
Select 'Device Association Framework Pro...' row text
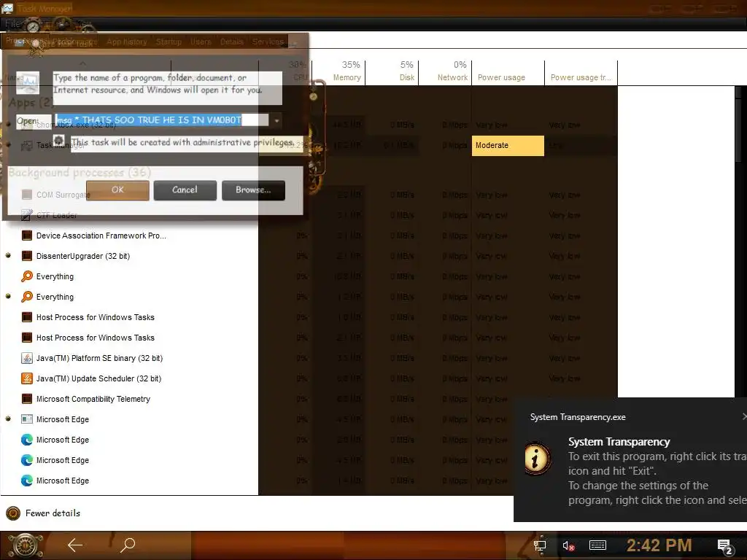[x=101, y=236]
